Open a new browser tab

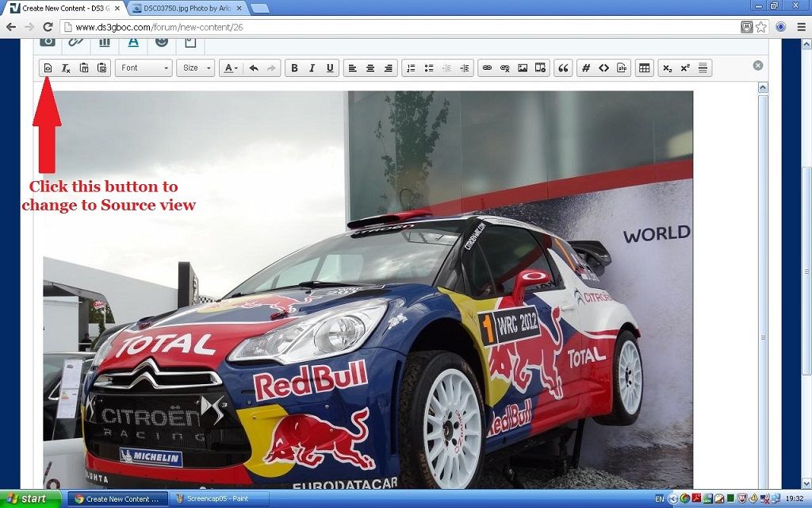point(259,8)
